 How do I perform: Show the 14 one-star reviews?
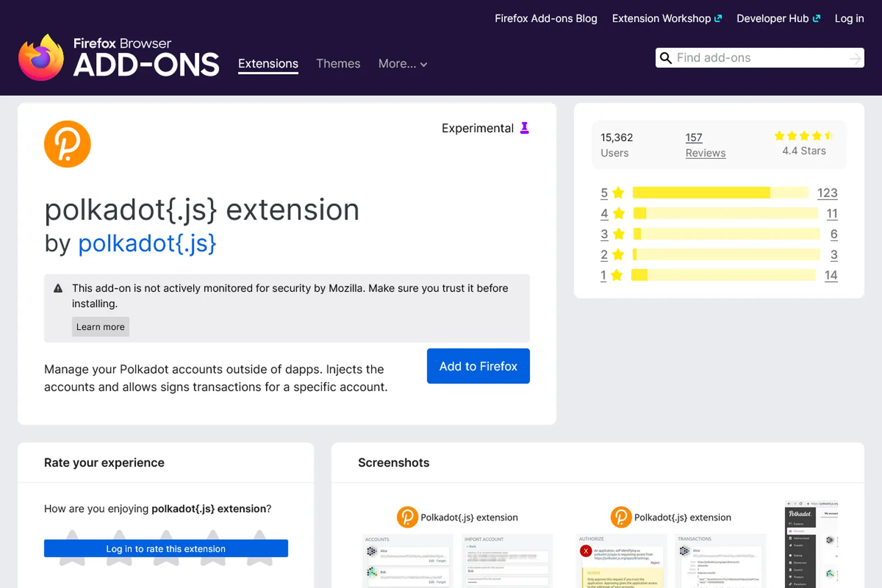point(831,275)
